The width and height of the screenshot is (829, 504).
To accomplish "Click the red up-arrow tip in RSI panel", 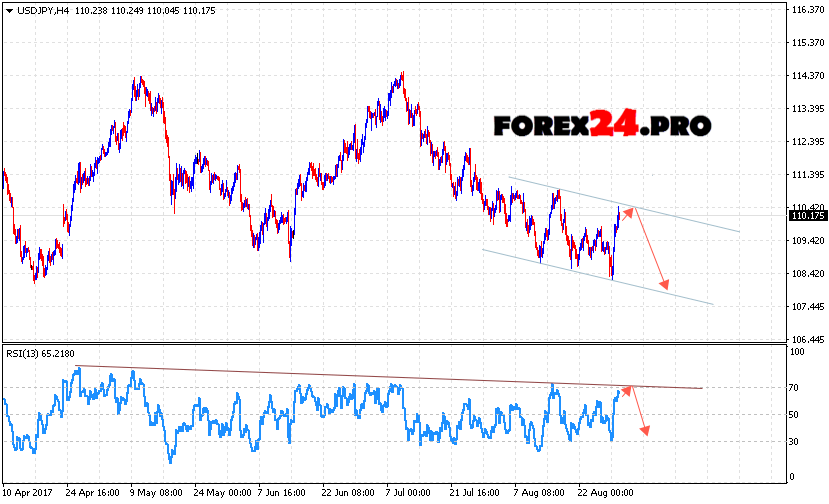I will [629, 388].
